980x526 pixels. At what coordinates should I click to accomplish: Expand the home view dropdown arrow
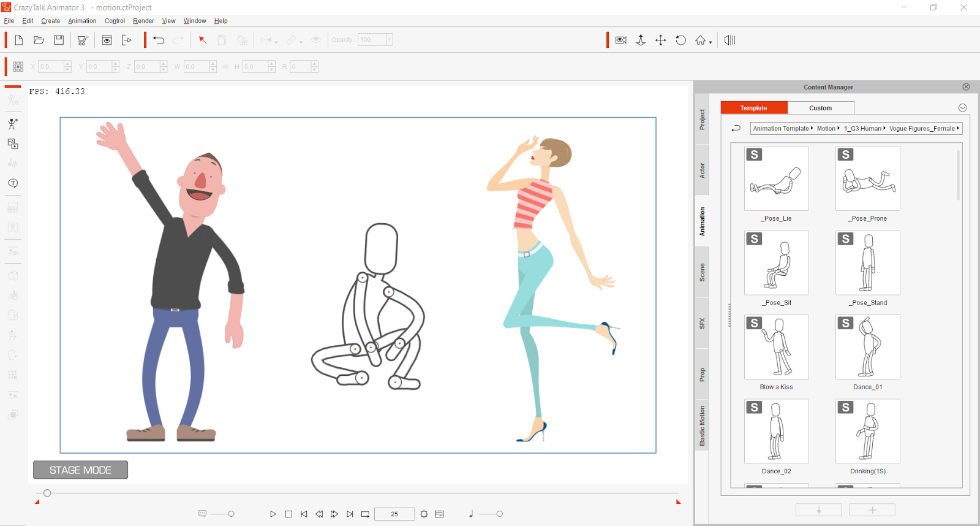pyautogui.click(x=710, y=42)
